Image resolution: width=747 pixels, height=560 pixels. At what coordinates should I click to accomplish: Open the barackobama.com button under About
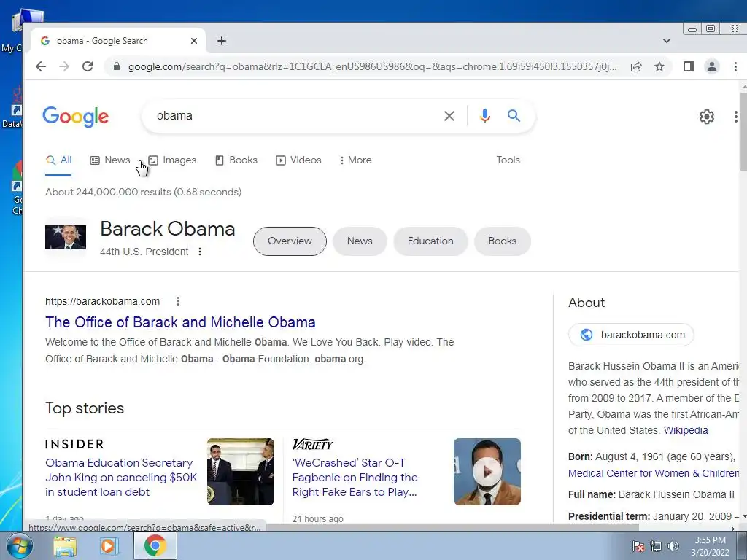point(631,335)
